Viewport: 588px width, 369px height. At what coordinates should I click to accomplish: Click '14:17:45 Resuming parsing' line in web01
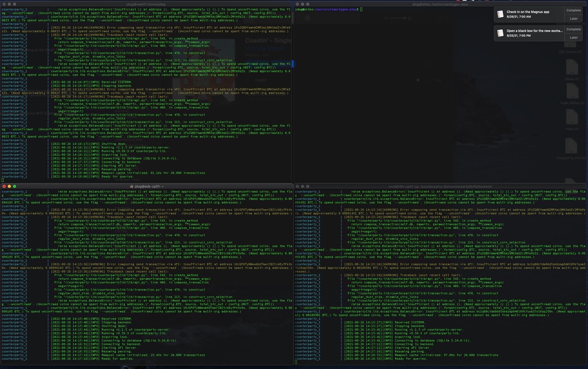92,169
